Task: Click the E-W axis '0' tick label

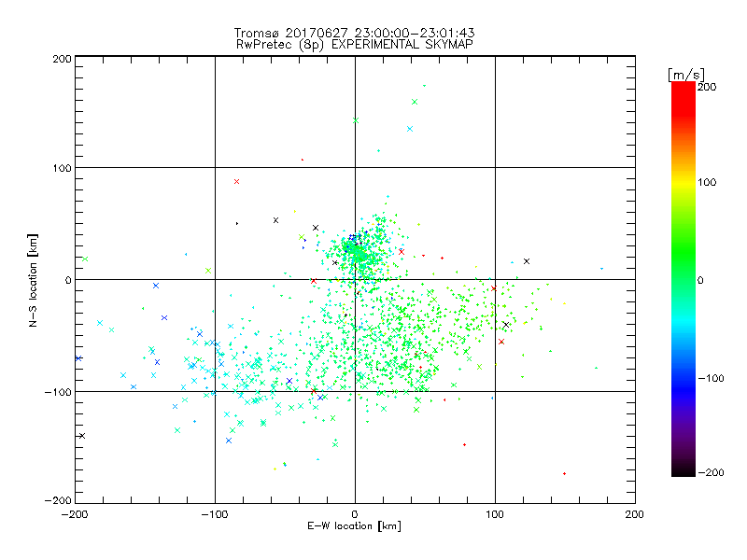Action: click(x=355, y=514)
